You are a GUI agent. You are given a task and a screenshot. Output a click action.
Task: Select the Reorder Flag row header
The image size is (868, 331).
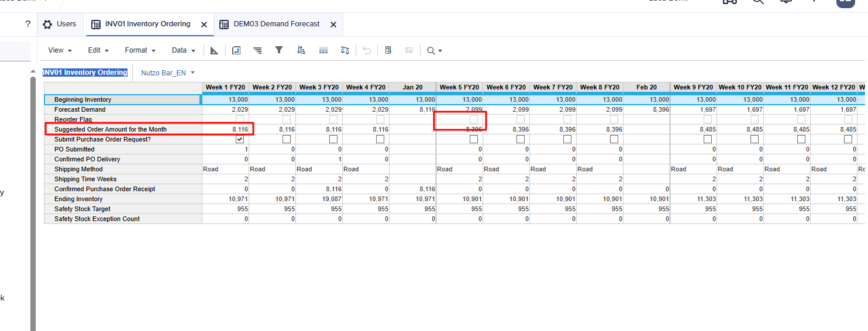click(123, 119)
